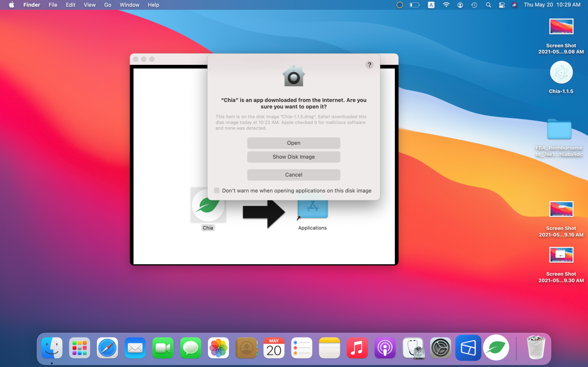
Task: Open Launchpad in the Dock
Action: pos(80,348)
